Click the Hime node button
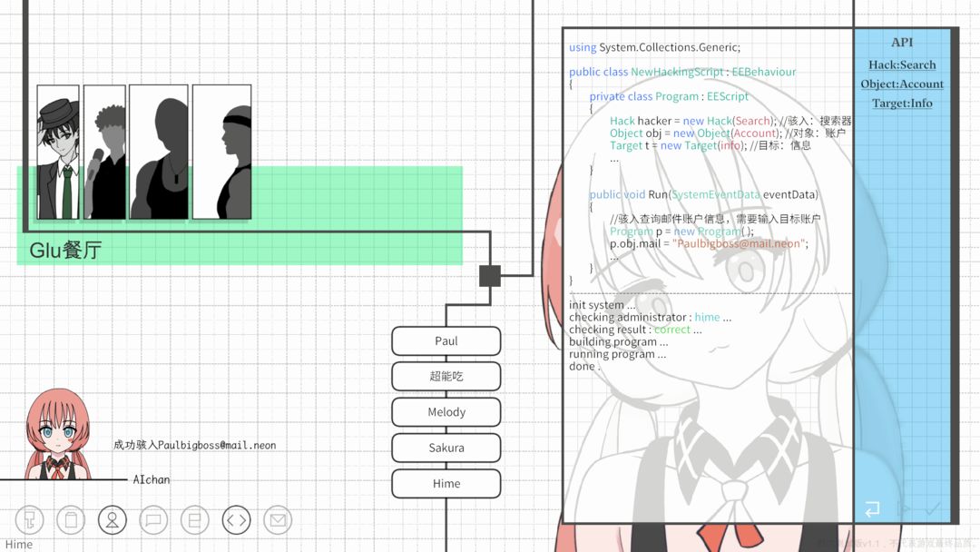The image size is (980, 552). pyautogui.click(x=446, y=483)
